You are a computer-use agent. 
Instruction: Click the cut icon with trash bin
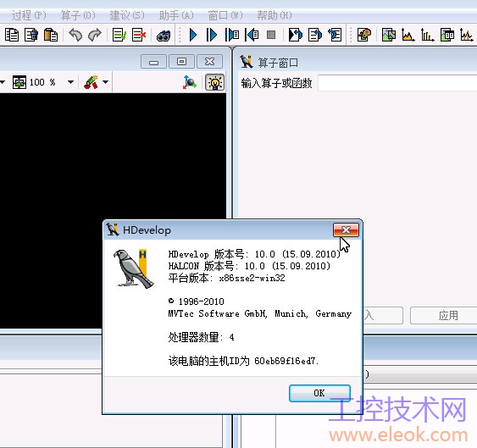pyautogui.click(x=31, y=35)
